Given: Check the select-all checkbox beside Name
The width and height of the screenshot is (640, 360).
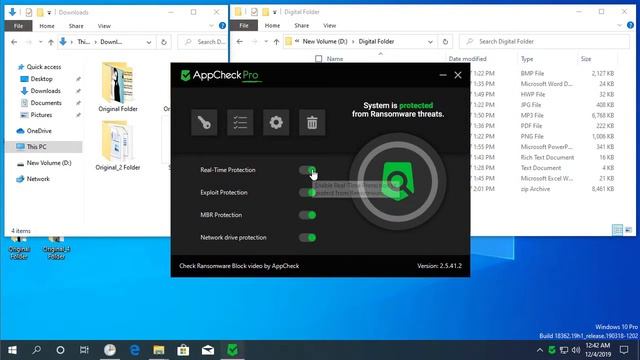Looking at the screenshot, I should tap(319, 59).
